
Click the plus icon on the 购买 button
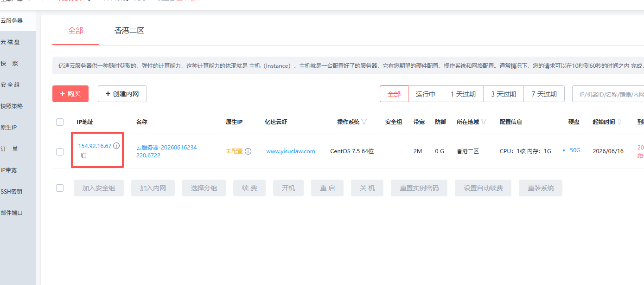(63, 94)
